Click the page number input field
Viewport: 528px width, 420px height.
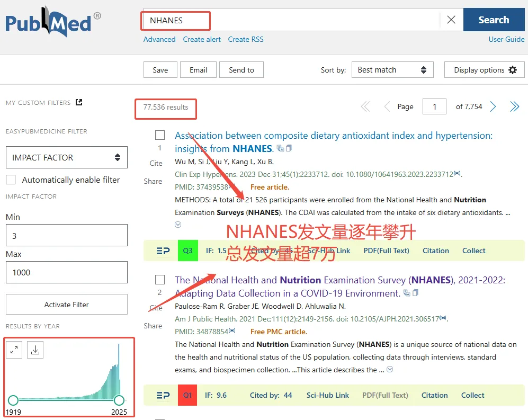(x=434, y=107)
